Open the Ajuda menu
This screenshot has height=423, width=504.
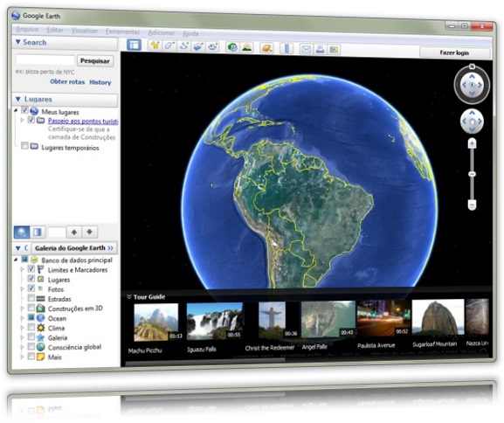pos(190,33)
